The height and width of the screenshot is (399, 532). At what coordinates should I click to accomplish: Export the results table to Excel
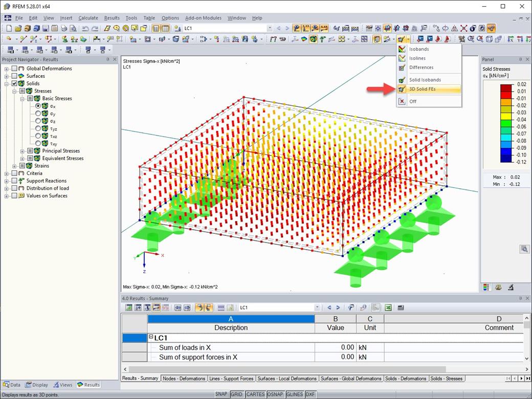[x=389, y=307]
